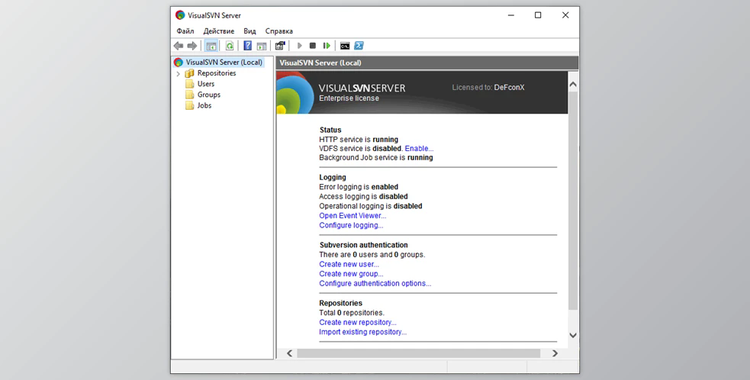Click Configure authentication options... link

pyautogui.click(x=375, y=283)
